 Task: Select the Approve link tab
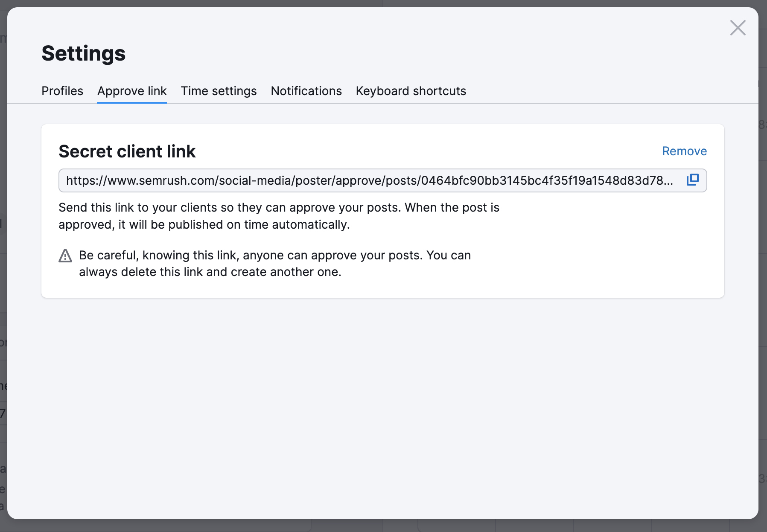pos(131,91)
